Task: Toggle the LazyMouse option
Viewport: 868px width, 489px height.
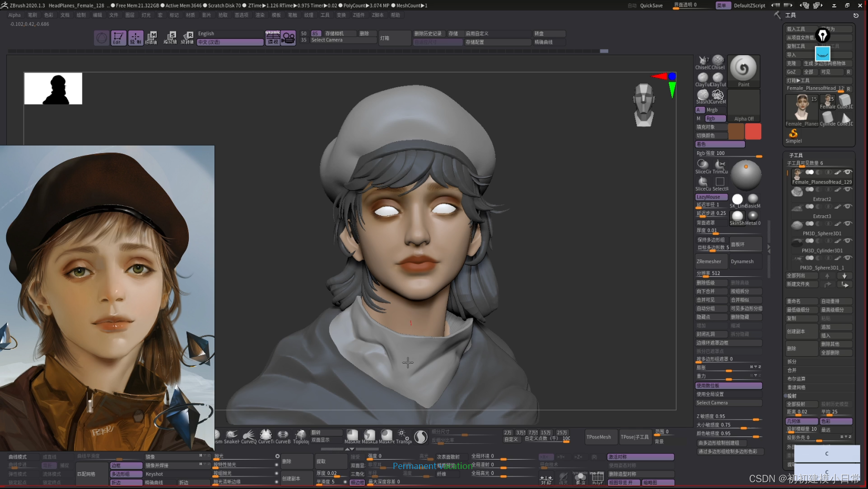Action: click(711, 197)
